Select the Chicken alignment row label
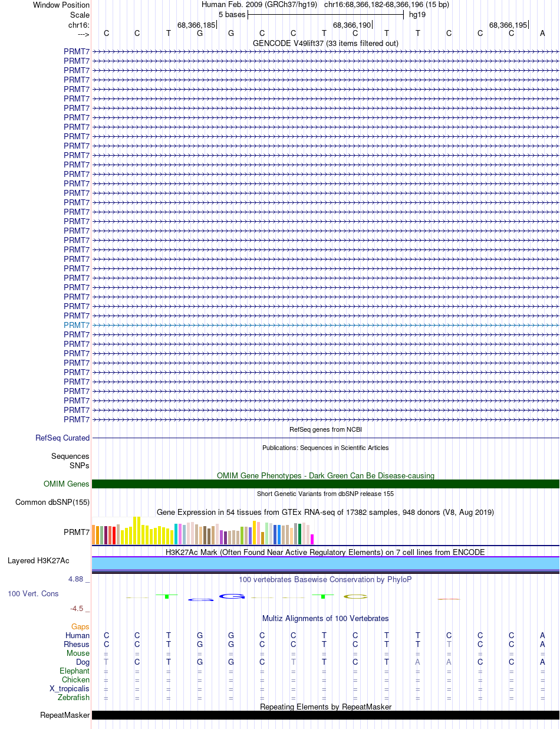 click(x=76, y=680)
